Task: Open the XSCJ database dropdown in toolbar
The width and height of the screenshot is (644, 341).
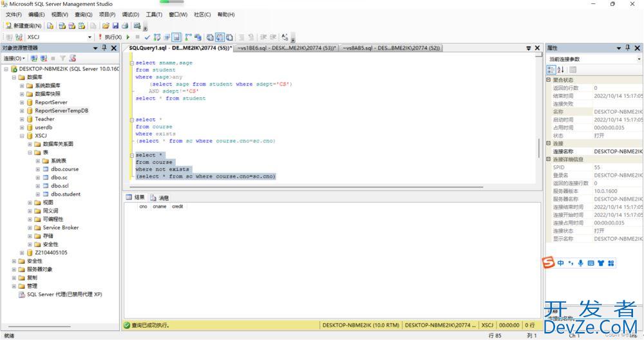Action: click(x=90, y=37)
